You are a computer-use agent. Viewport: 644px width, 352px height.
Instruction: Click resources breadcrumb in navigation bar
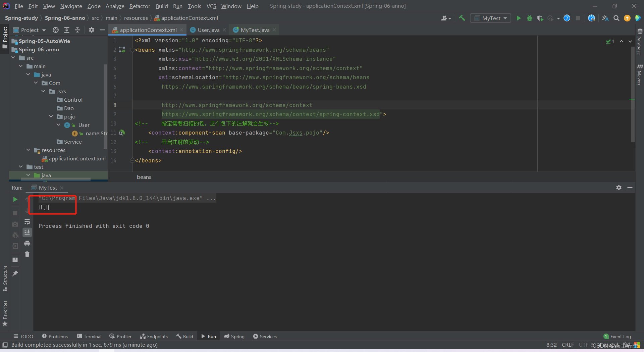point(136,18)
